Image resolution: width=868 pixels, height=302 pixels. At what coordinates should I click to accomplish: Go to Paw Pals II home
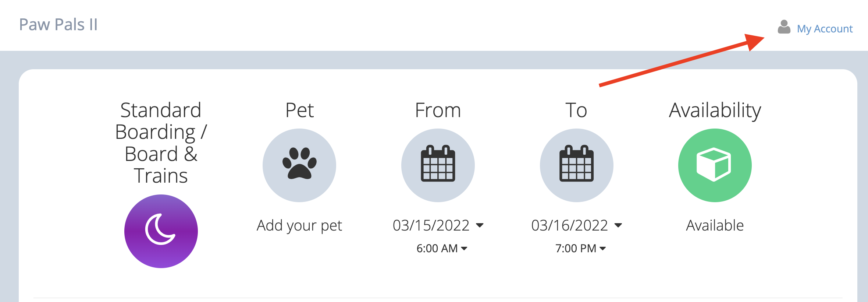[x=58, y=25]
